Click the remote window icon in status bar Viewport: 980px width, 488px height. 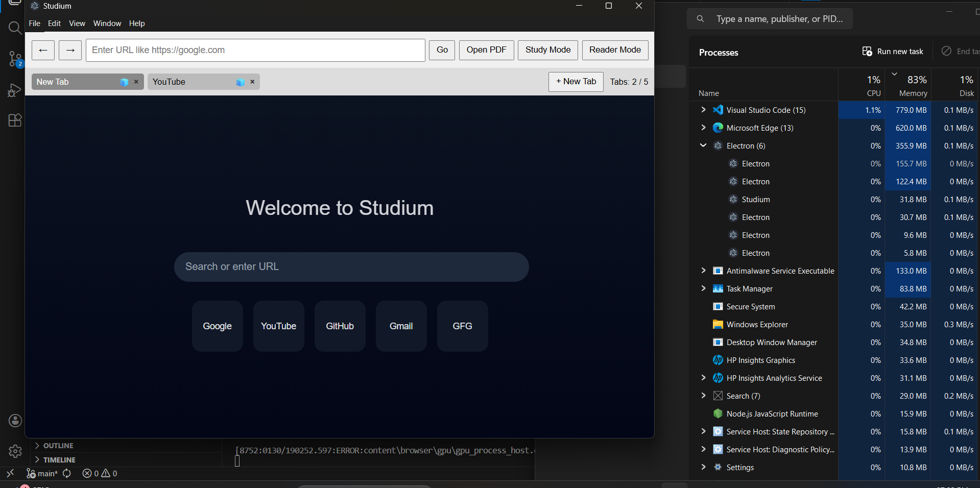tap(10, 473)
